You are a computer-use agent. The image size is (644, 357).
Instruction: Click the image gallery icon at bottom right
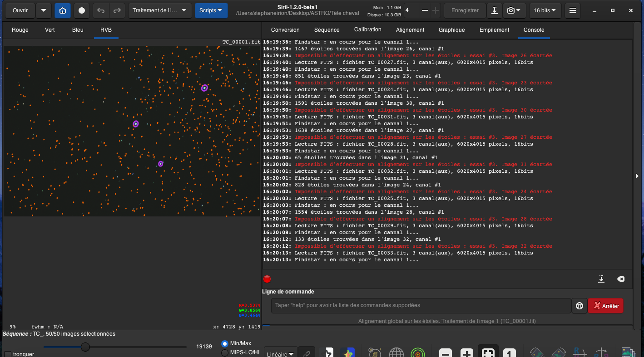[628, 352]
